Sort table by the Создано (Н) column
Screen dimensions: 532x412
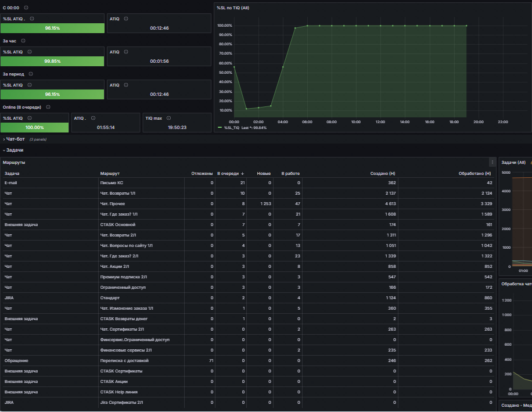[383, 173]
